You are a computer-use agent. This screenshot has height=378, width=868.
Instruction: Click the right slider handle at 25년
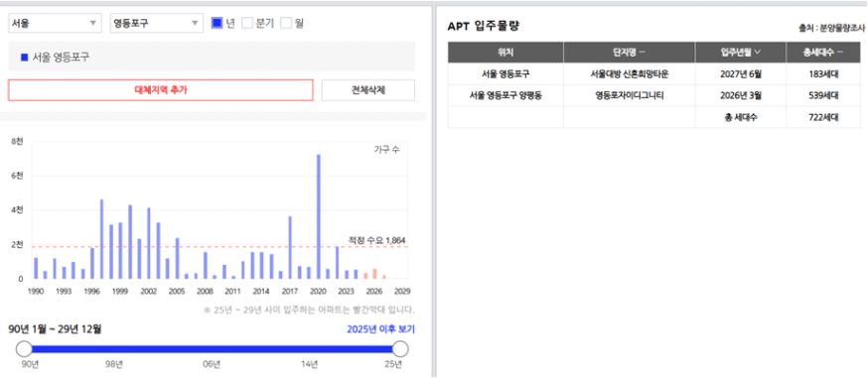coord(400,349)
